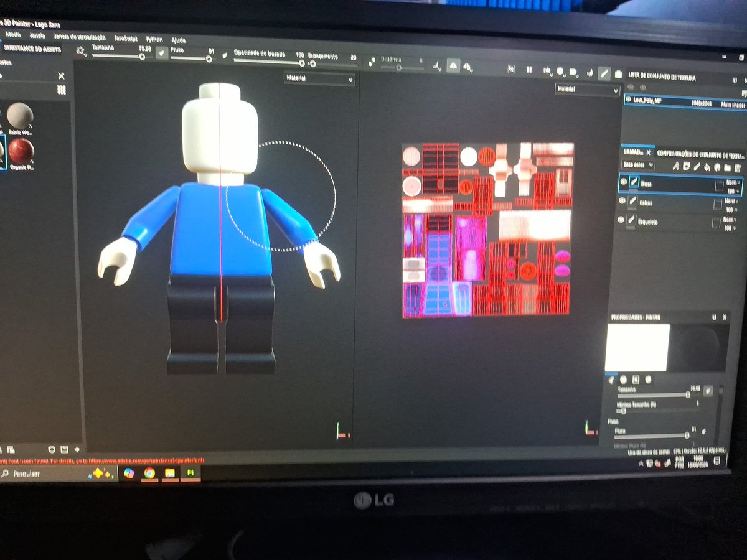Hide the Blusa layer

pos(623,181)
